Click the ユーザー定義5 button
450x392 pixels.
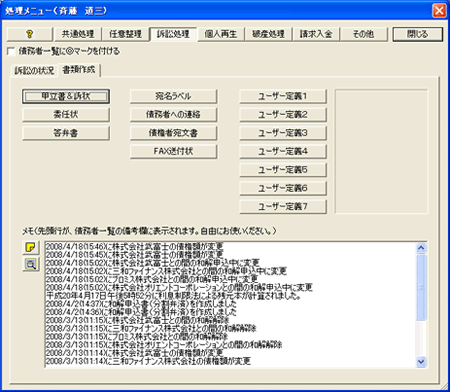pos(283,170)
